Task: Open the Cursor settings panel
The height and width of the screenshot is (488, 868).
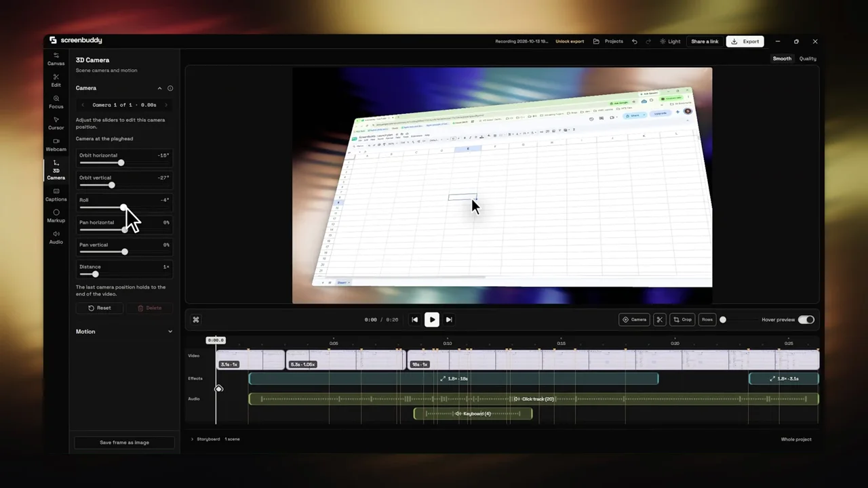Action: [56, 123]
